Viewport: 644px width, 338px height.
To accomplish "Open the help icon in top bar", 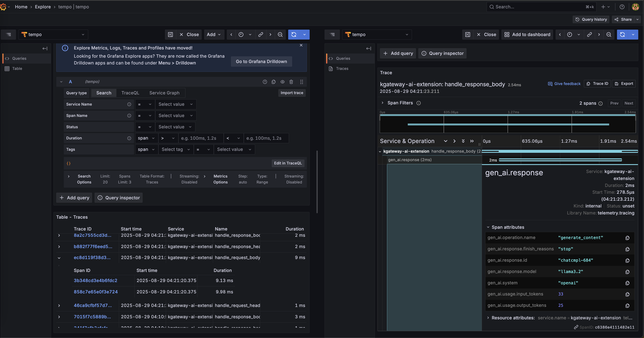I will click(622, 7).
